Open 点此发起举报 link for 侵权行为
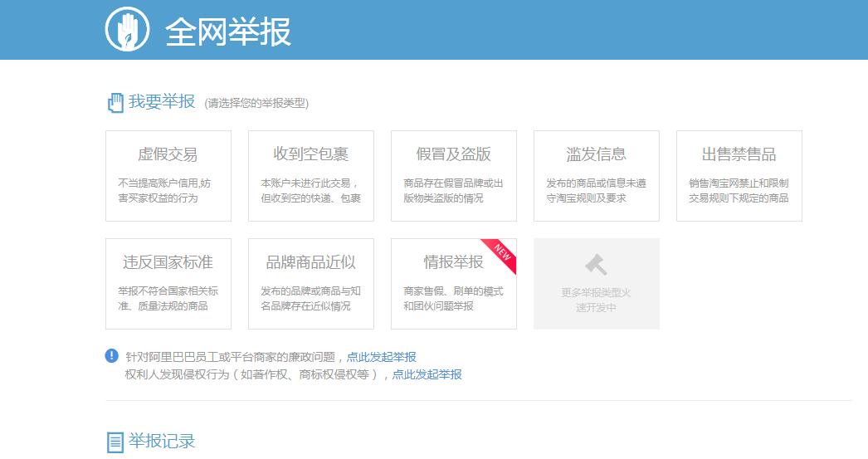 [x=427, y=375]
